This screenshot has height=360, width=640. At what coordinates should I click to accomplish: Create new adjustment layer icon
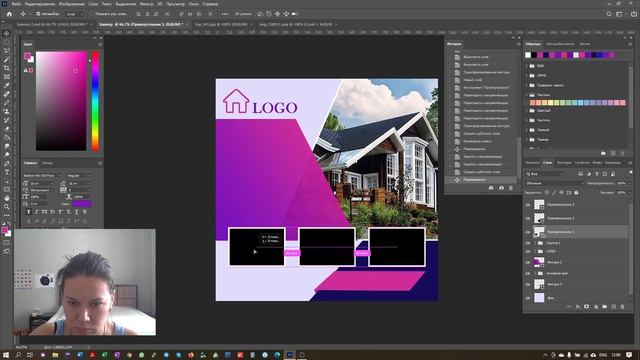pos(596,307)
